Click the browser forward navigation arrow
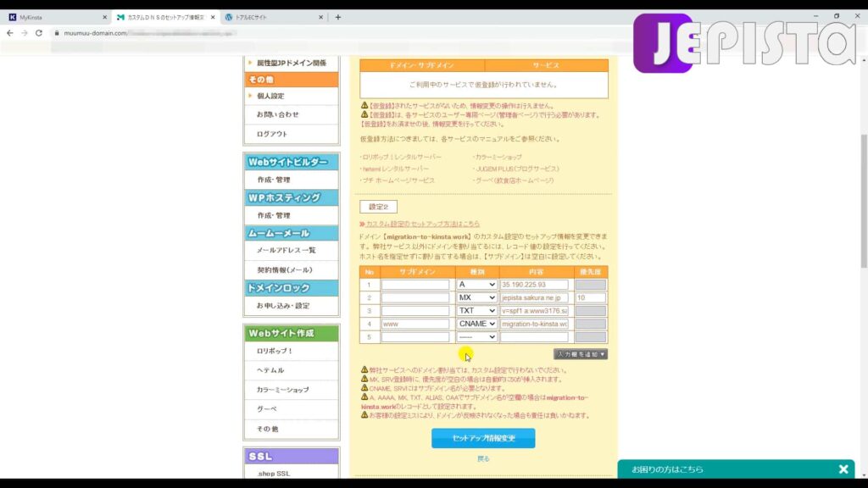This screenshot has width=868, height=488. coord(25,33)
